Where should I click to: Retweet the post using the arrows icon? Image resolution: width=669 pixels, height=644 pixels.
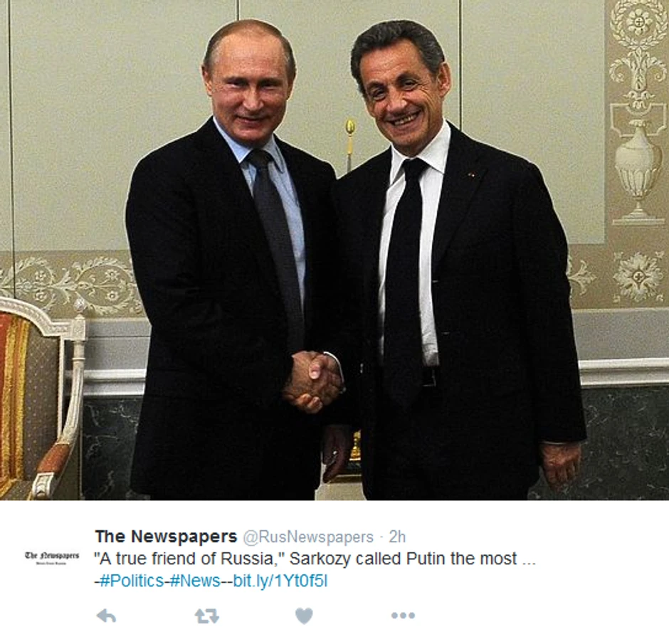(207, 616)
